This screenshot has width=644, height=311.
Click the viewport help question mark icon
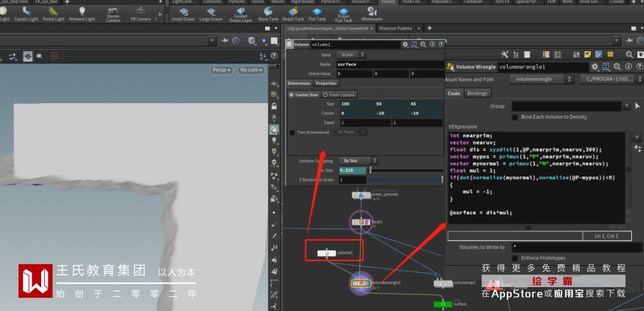(x=274, y=56)
